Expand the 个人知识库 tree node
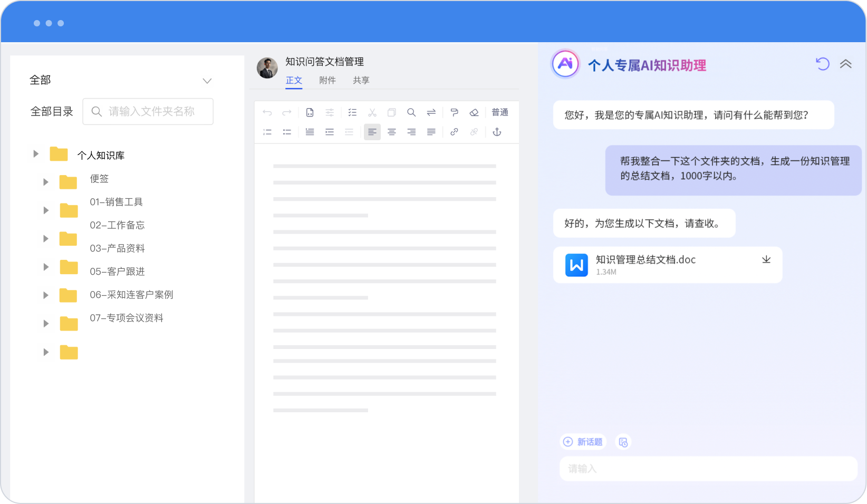Screen dimensions: 867x504 click(36, 154)
